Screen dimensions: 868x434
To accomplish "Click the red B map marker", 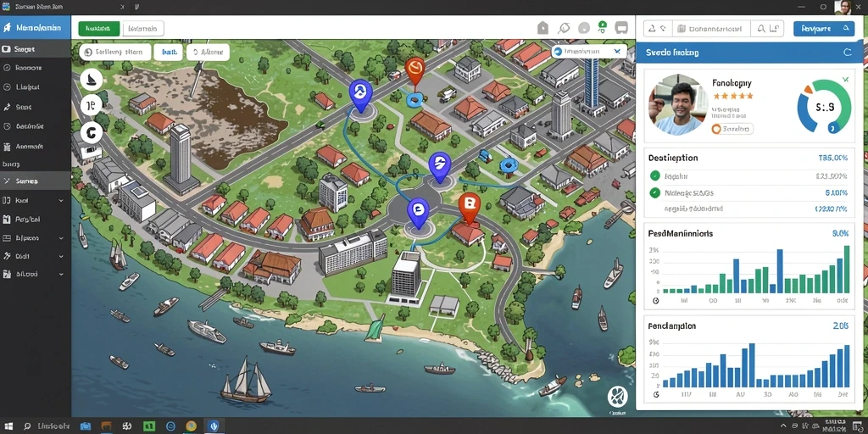I will click(x=469, y=207).
